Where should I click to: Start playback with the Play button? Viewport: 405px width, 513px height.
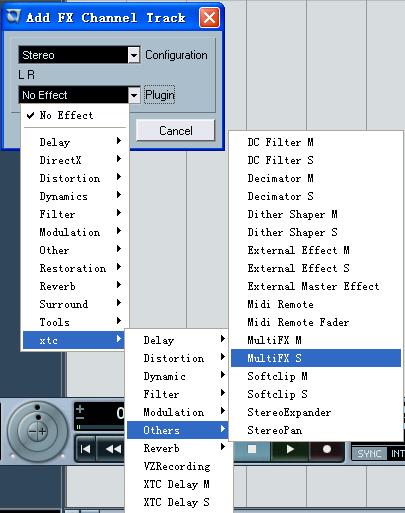[x=290, y=450]
